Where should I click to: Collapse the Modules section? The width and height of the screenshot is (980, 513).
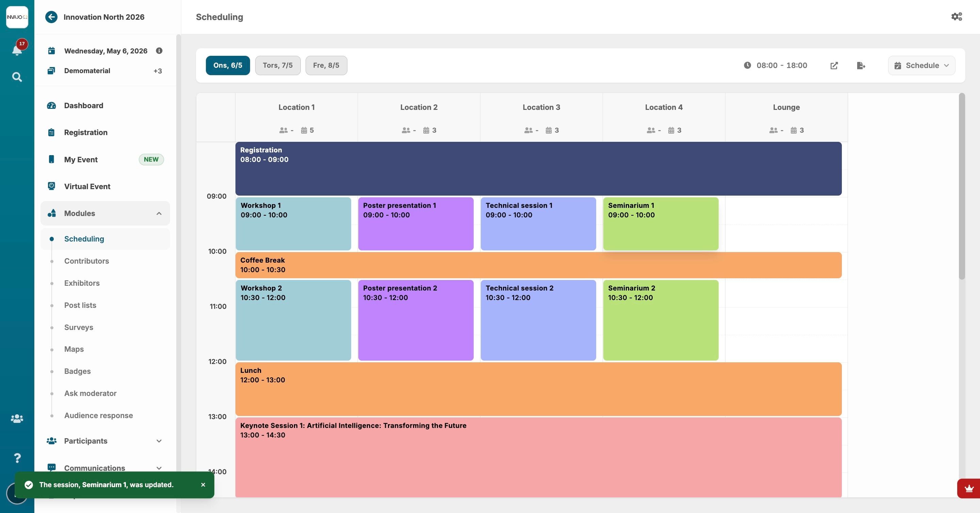point(159,213)
